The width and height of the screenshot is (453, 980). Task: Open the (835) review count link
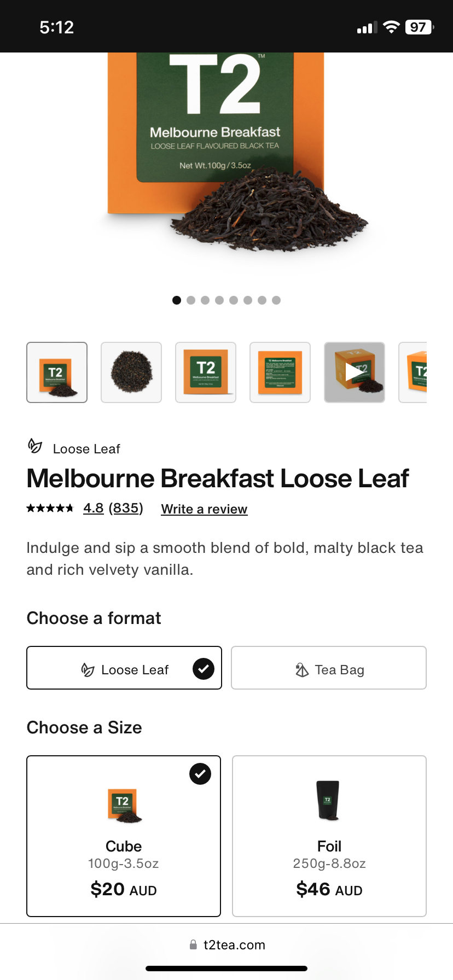click(126, 509)
